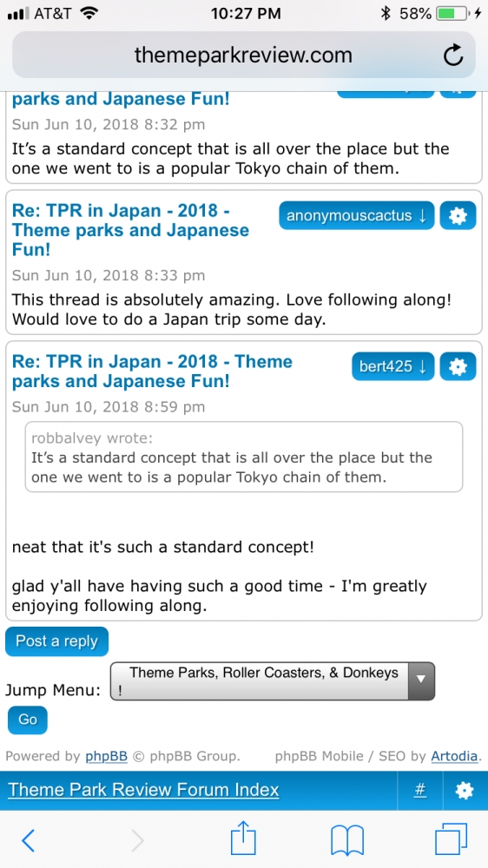Image resolution: width=488 pixels, height=868 pixels.
Task: Tap the Go button
Action: (28, 720)
